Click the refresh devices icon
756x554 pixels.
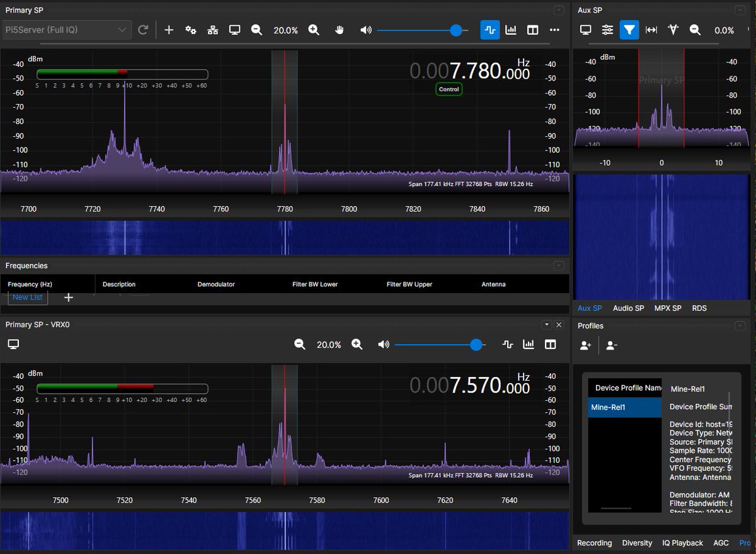click(x=143, y=30)
